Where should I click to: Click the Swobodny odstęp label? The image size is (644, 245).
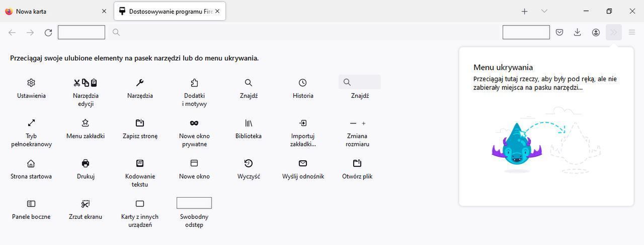(x=194, y=221)
